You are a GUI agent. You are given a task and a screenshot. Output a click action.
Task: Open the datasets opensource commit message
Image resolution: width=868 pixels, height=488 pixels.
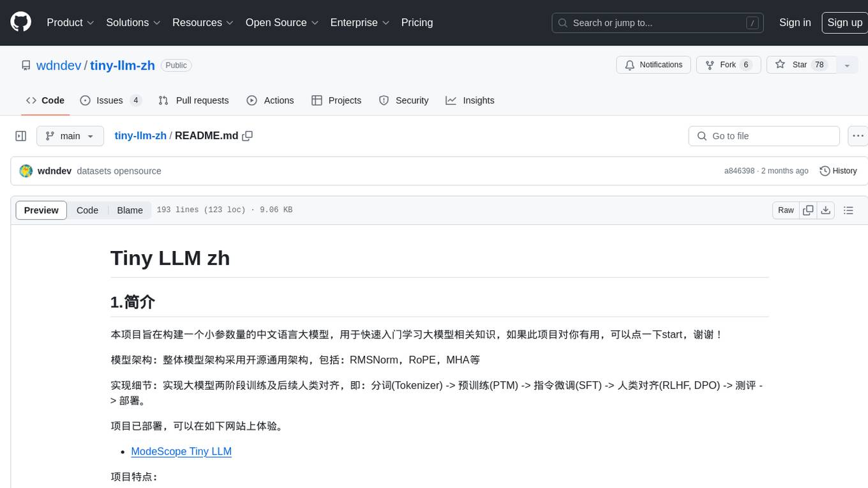119,171
